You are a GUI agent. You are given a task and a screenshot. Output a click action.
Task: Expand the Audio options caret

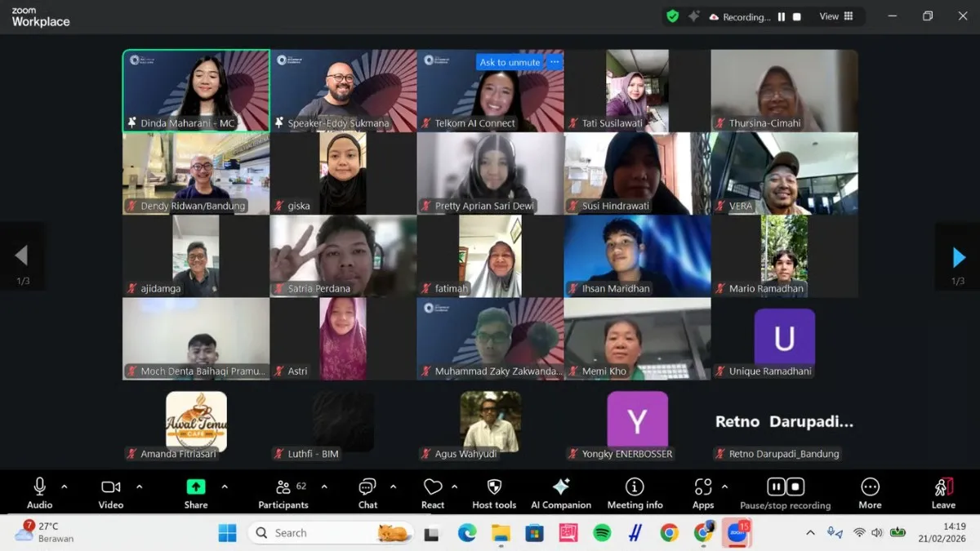[x=65, y=487]
